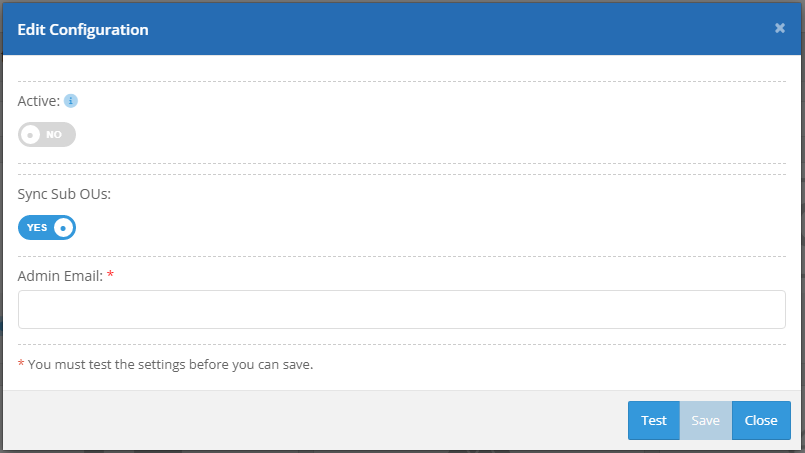Focus the Admin Email text field

(x=401, y=309)
